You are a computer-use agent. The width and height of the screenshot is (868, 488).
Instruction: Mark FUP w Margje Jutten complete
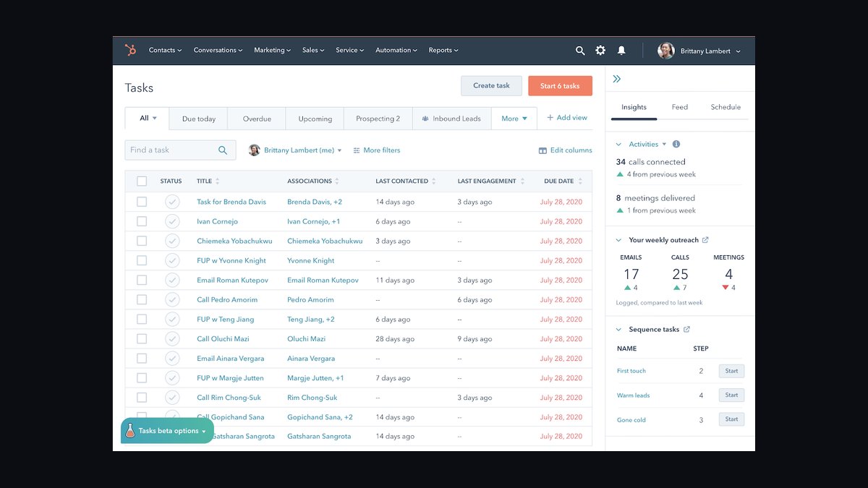[x=172, y=377]
